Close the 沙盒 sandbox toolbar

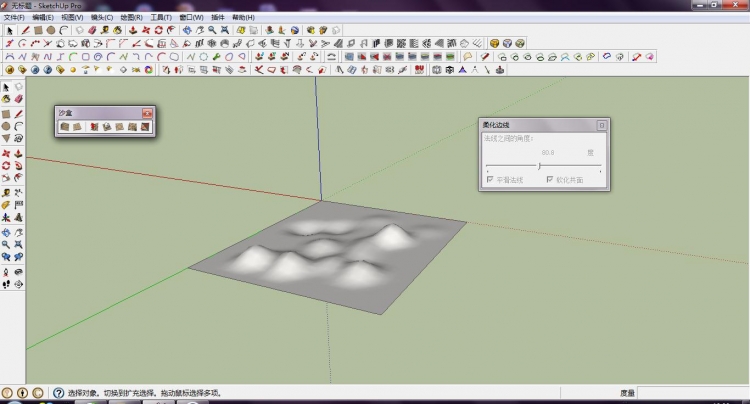tap(147, 113)
